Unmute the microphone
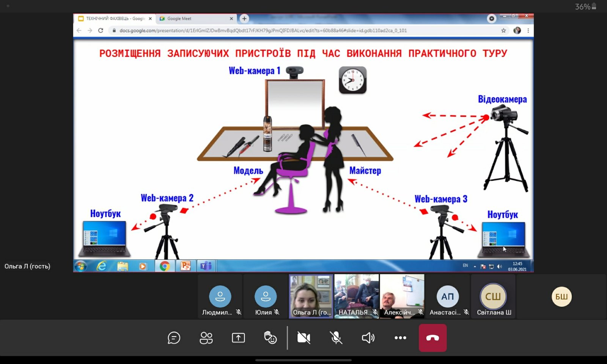The height and width of the screenshot is (364, 607). pos(336,337)
